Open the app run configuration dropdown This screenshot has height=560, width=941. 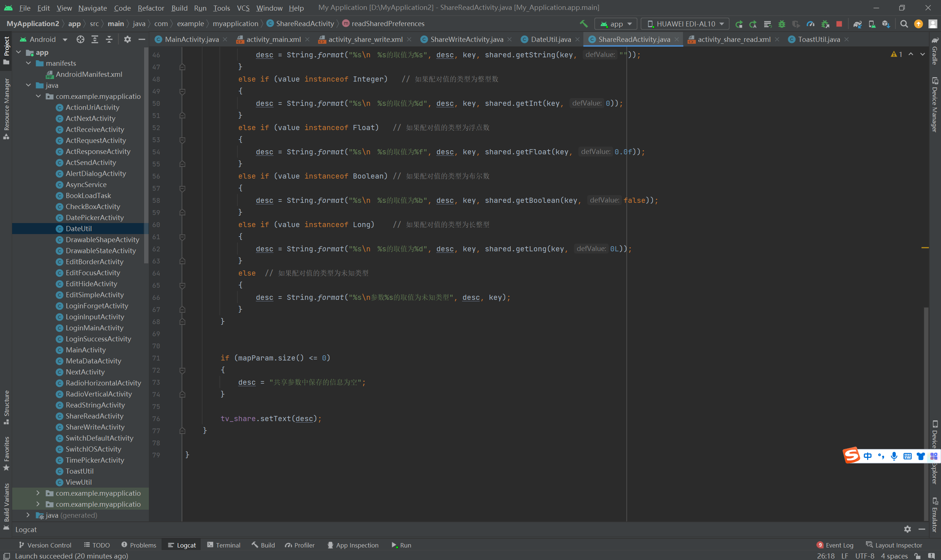(x=616, y=24)
